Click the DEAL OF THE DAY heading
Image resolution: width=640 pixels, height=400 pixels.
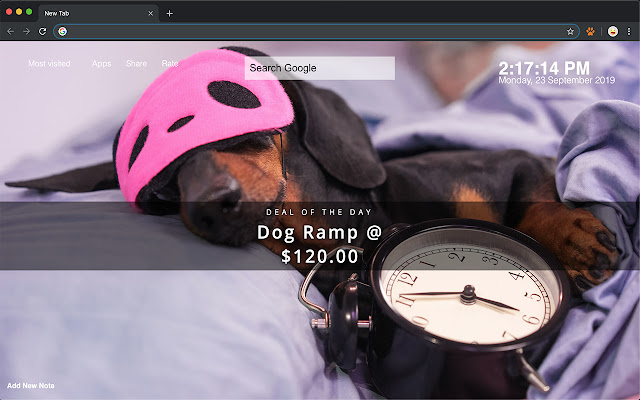click(x=319, y=212)
